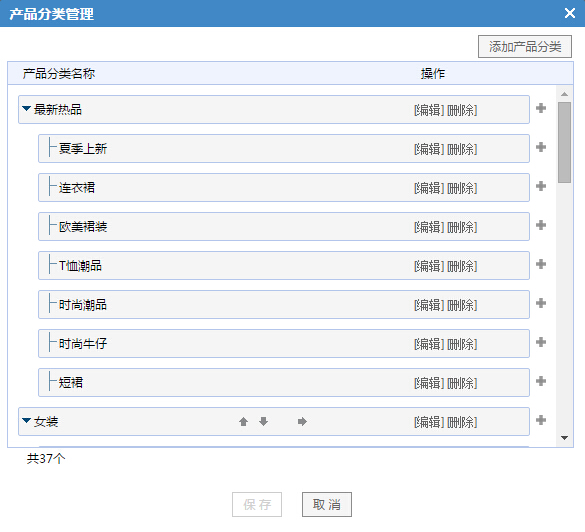Delete the 短裙 category
This screenshot has width=585, height=532.
pyautogui.click(x=462, y=383)
